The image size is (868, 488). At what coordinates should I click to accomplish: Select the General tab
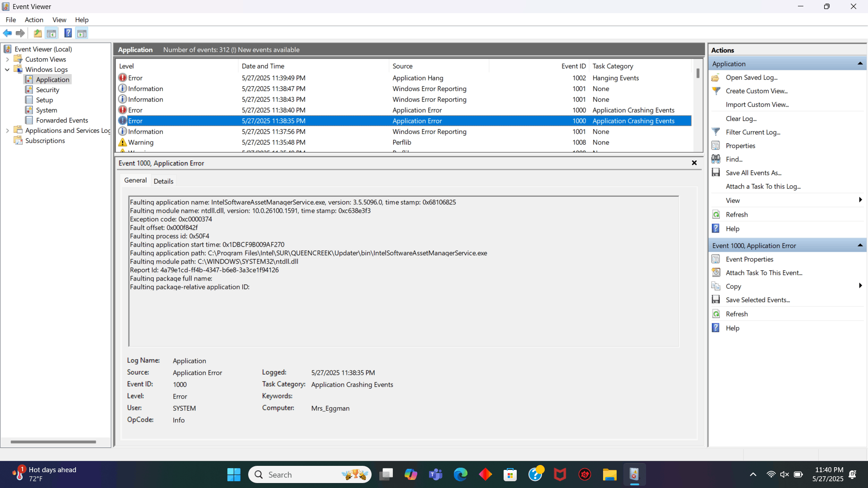coord(135,180)
